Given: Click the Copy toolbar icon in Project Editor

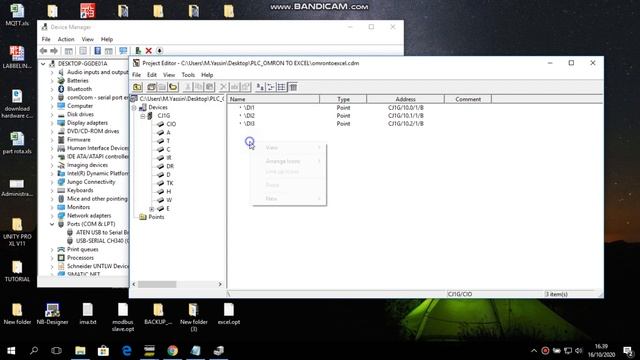Looking at the screenshot, I should [x=199, y=87].
